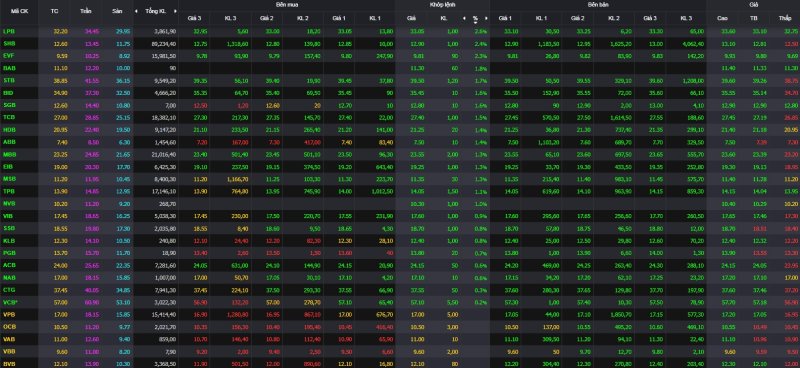The width and height of the screenshot is (800, 368).
Task: Click the right arrow beside the % column
Action: coord(486,18)
